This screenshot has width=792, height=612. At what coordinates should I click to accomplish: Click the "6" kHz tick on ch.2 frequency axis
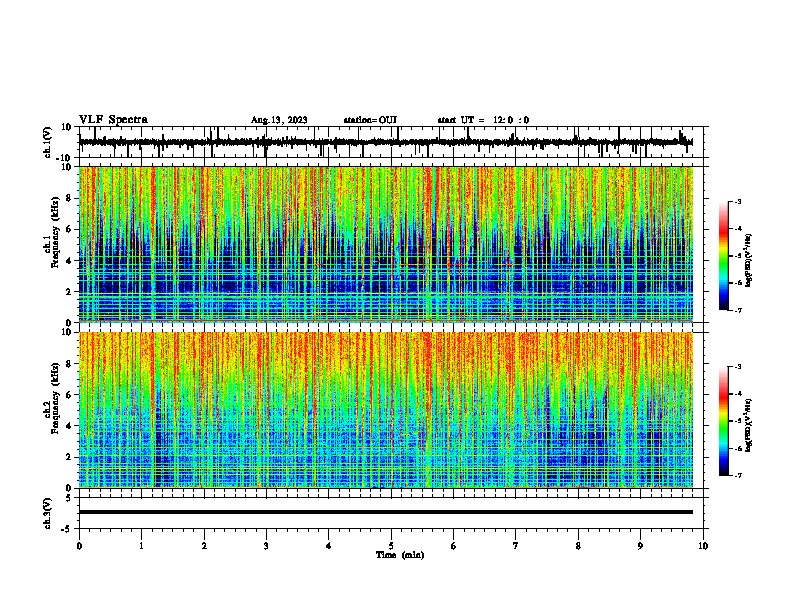[x=69, y=395]
